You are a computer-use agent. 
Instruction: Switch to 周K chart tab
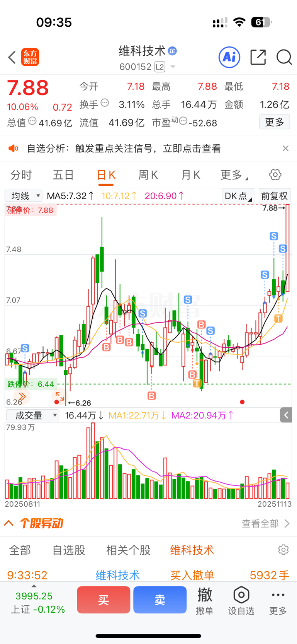click(x=148, y=175)
